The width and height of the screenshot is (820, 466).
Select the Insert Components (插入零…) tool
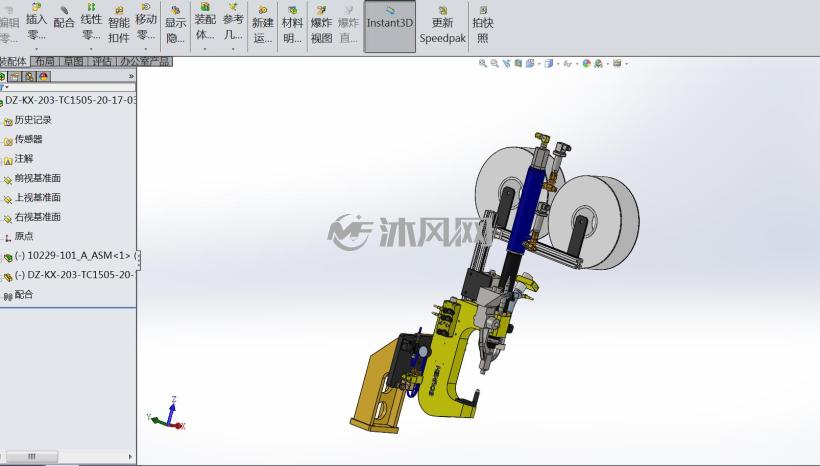point(36,22)
